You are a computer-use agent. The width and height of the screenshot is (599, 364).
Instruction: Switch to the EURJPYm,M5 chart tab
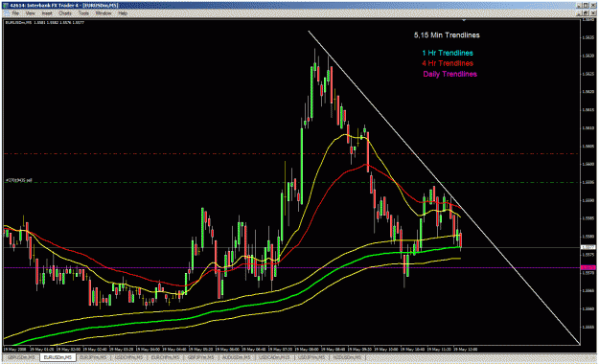[x=93, y=357]
